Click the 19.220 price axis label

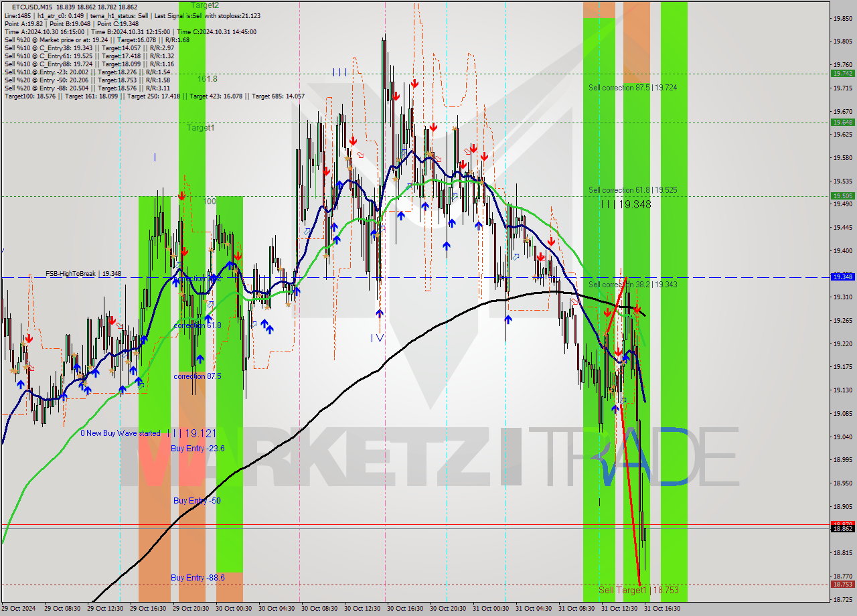click(x=842, y=343)
